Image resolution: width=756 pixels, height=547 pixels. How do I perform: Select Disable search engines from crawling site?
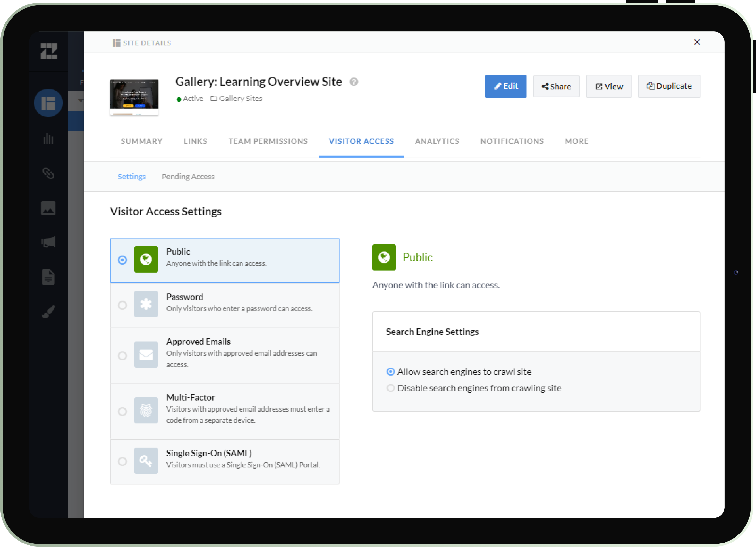(x=390, y=388)
